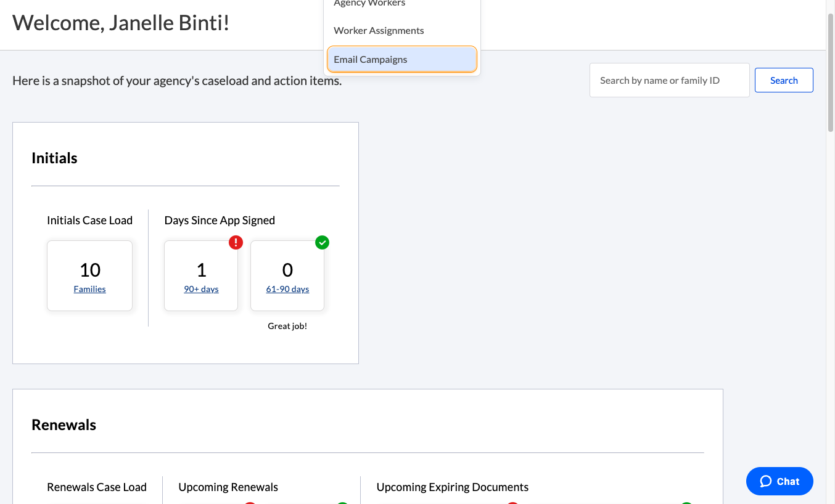Open the Families link under Initials Case Load
This screenshot has width=835, height=504.
(x=90, y=289)
